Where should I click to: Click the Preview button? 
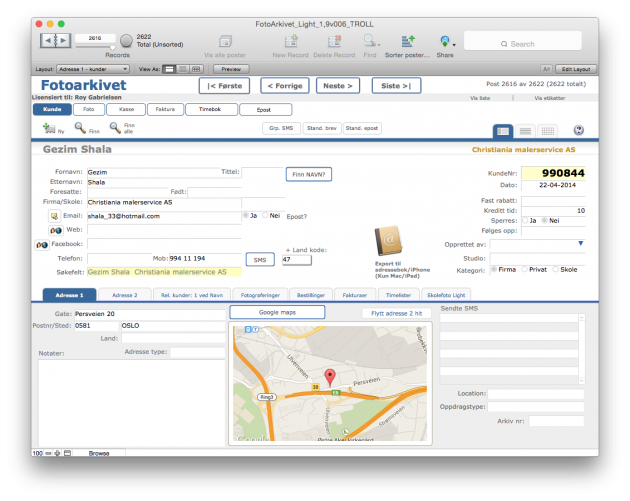[x=231, y=69]
